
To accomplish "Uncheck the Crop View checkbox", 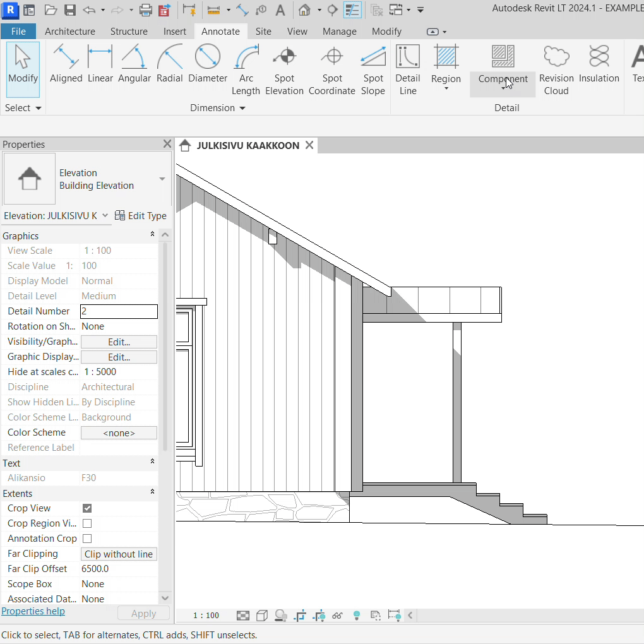I will [87, 508].
